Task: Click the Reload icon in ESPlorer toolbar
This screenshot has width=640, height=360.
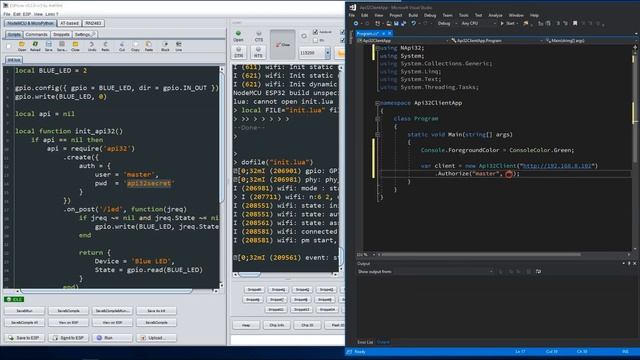Action: [35, 46]
